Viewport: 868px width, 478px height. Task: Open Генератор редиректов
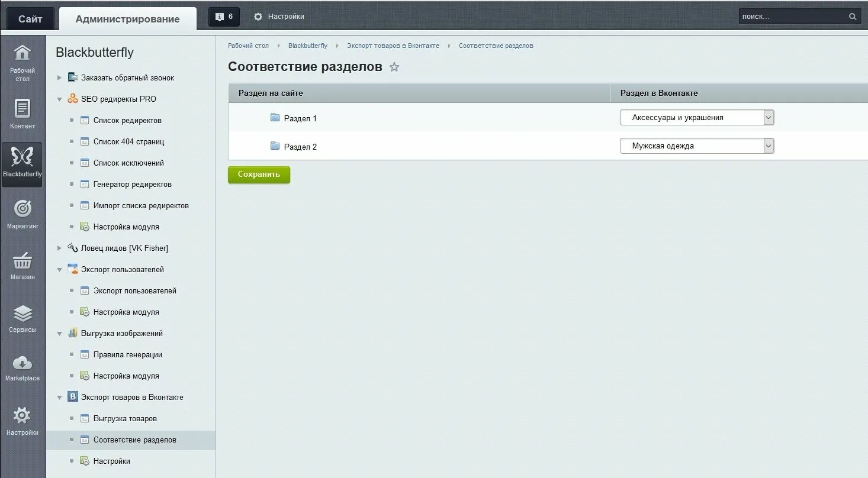[x=133, y=184]
